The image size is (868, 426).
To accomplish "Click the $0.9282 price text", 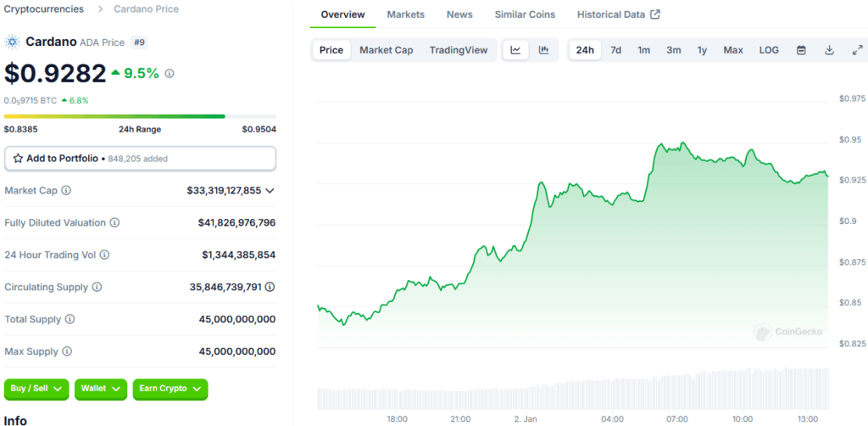I will pyautogui.click(x=55, y=73).
